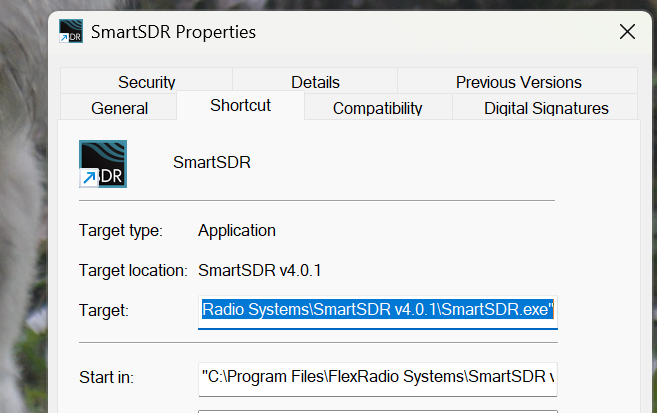Switch to the Details tab
This screenshot has width=657, height=413.
point(315,82)
